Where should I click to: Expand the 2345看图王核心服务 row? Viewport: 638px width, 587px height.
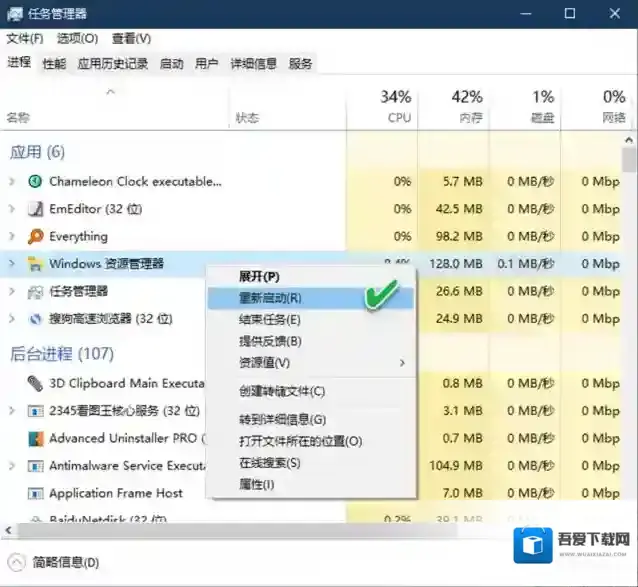12,411
